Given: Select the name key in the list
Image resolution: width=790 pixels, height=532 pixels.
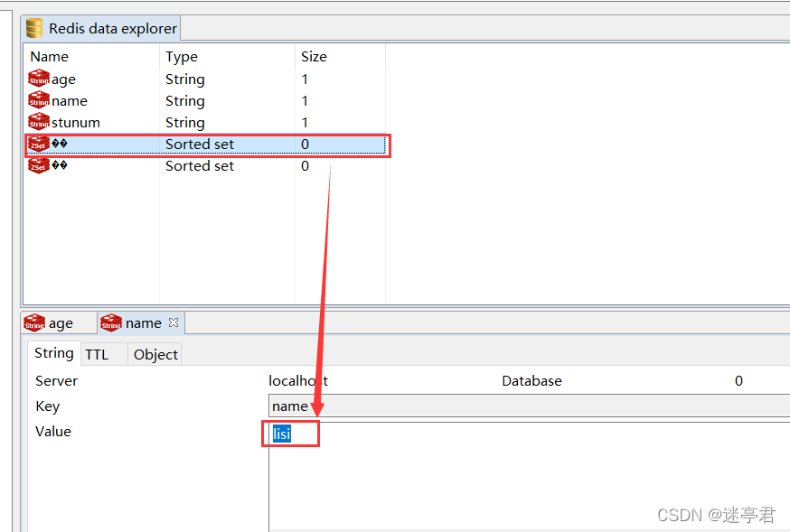Looking at the screenshot, I should 205,100.
